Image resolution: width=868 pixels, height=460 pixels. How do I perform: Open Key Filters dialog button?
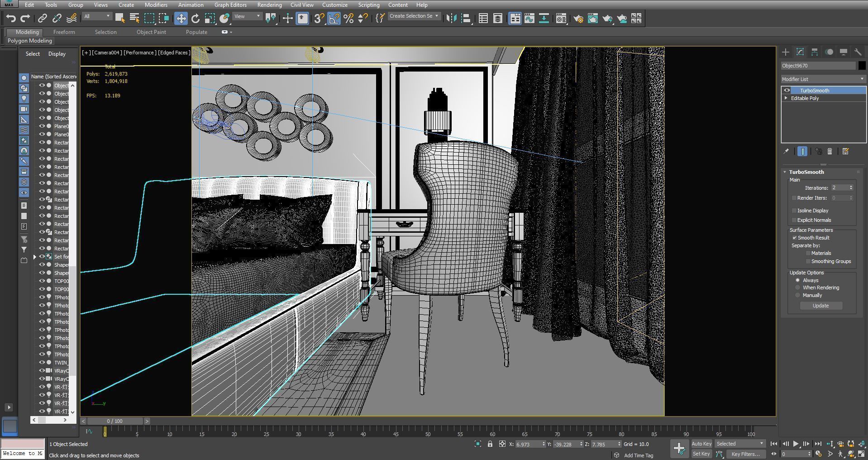click(x=745, y=454)
